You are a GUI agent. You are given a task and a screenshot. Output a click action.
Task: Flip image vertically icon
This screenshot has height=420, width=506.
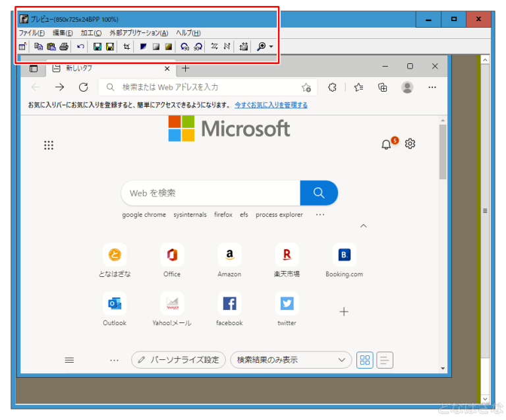227,47
